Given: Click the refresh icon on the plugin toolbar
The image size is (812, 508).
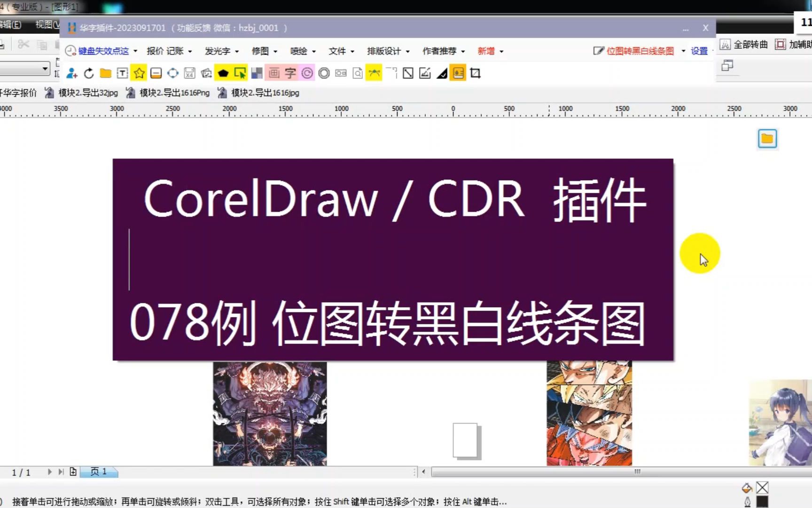Looking at the screenshot, I should point(88,73).
